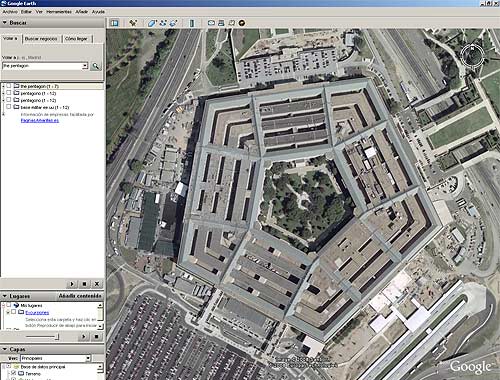Enable the Terreno layer checkbox
The image size is (500, 380).
(x=14, y=373)
